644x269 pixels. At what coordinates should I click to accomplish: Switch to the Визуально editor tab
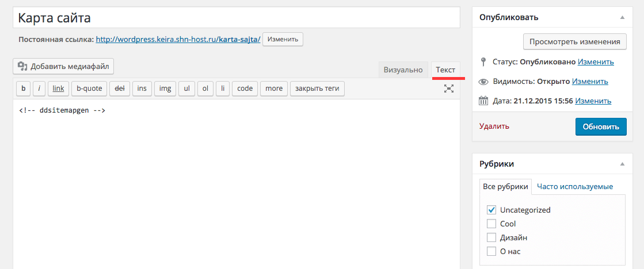[x=403, y=70]
